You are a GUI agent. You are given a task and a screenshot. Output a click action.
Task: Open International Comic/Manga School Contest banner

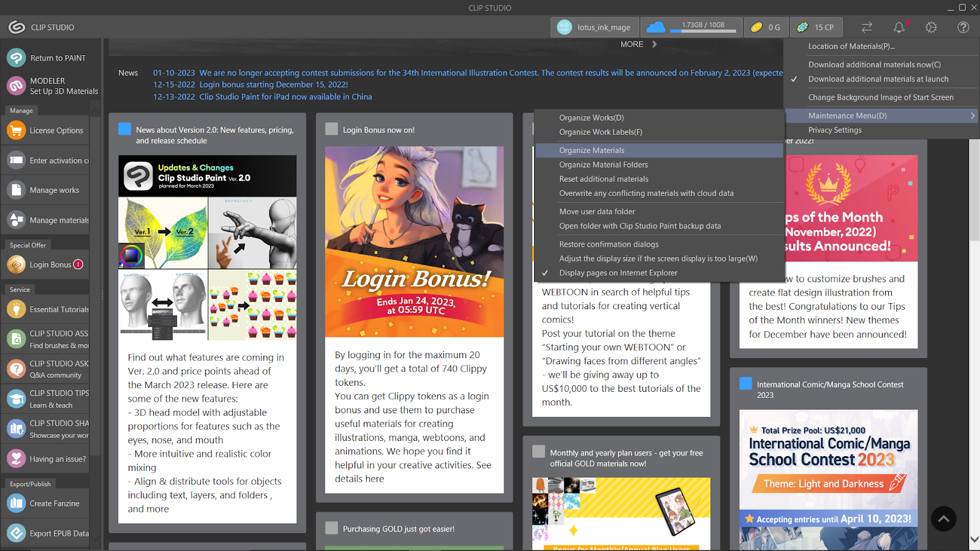click(x=829, y=480)
